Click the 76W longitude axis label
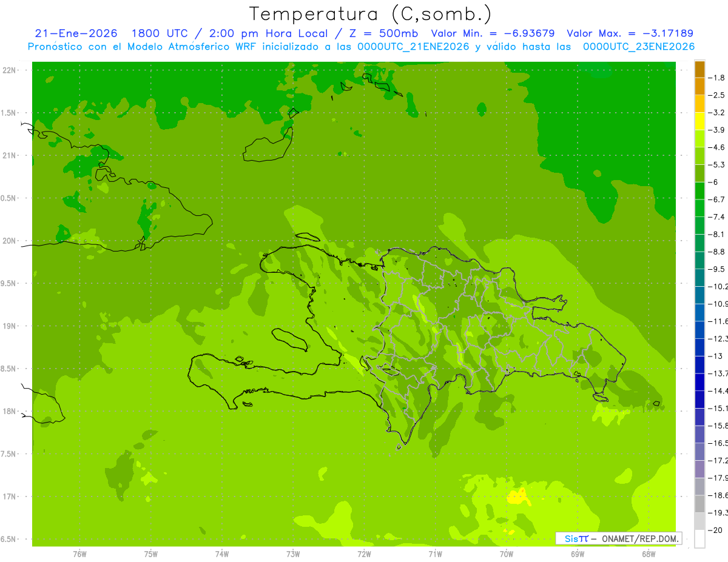 tap(79, 554)
